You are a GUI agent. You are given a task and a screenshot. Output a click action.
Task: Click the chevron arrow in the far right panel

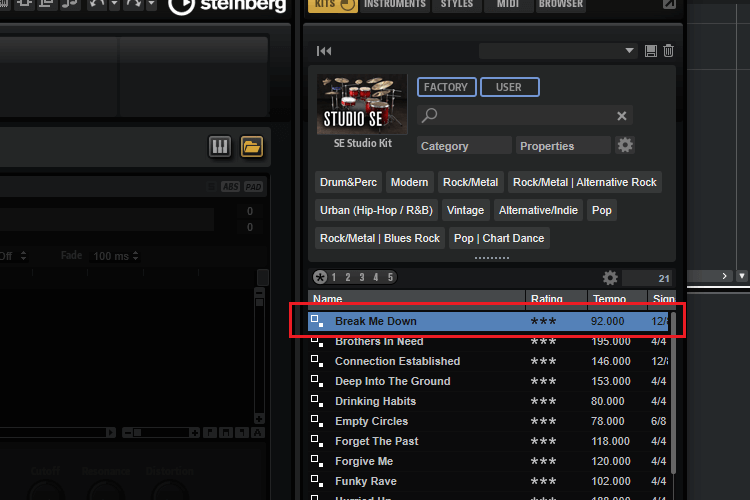724,276
